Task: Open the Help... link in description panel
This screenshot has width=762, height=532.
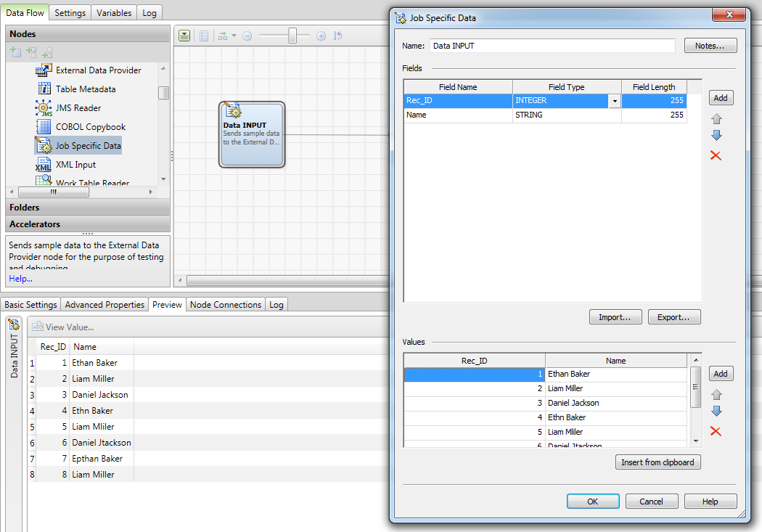Action: 20,279
